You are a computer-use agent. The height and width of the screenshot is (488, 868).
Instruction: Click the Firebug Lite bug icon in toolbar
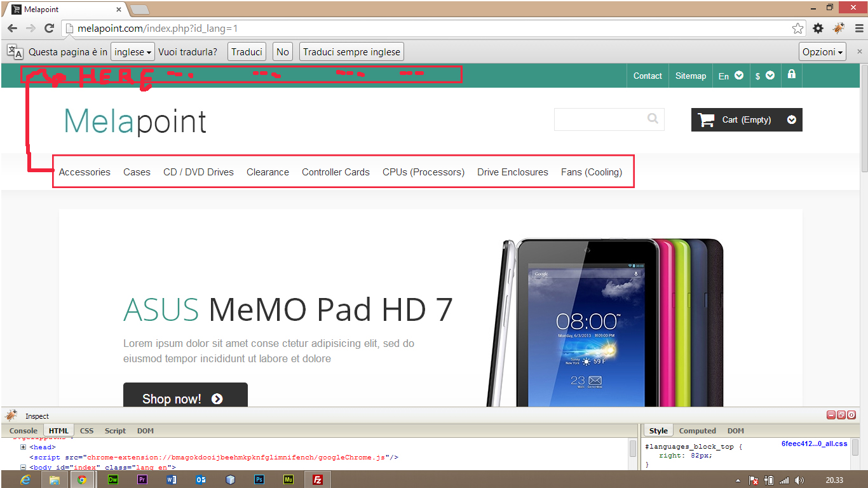(839, 28)
